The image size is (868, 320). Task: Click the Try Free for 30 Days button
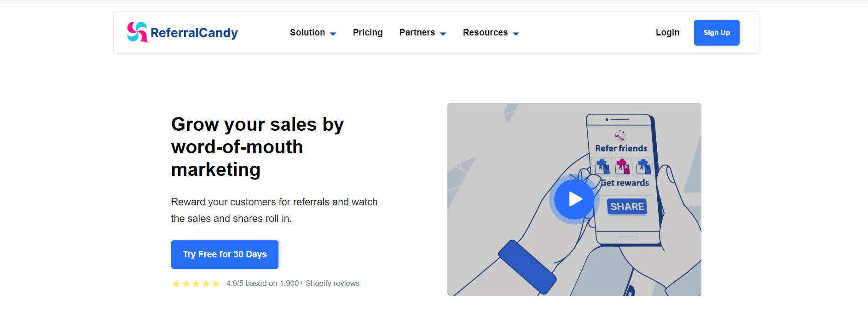[x=225, y=255]
